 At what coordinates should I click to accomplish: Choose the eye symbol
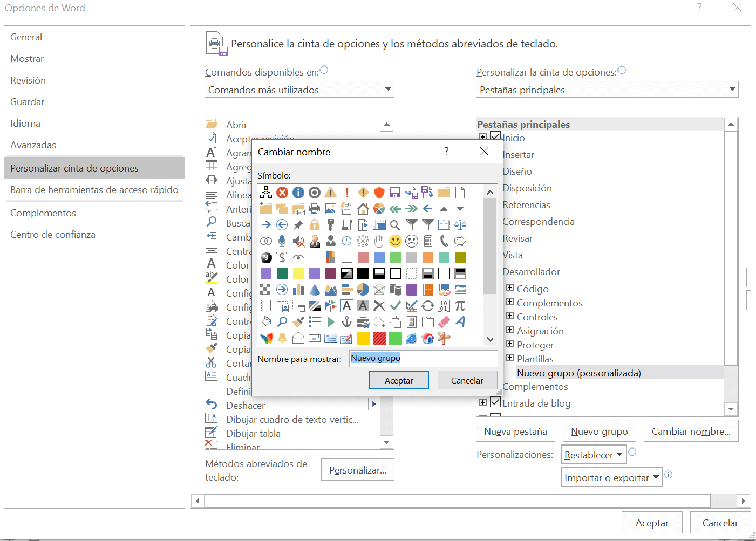pos(298,257)
